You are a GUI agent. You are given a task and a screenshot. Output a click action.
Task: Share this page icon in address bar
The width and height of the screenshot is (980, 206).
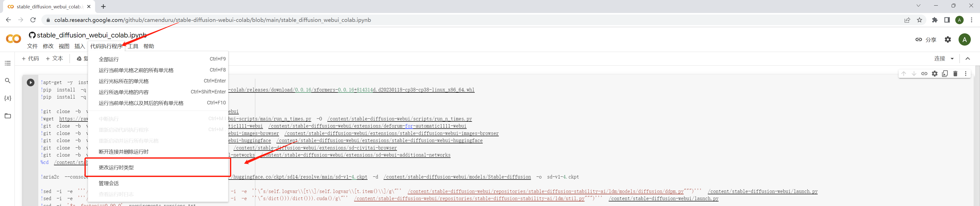[x=907, y=20]
